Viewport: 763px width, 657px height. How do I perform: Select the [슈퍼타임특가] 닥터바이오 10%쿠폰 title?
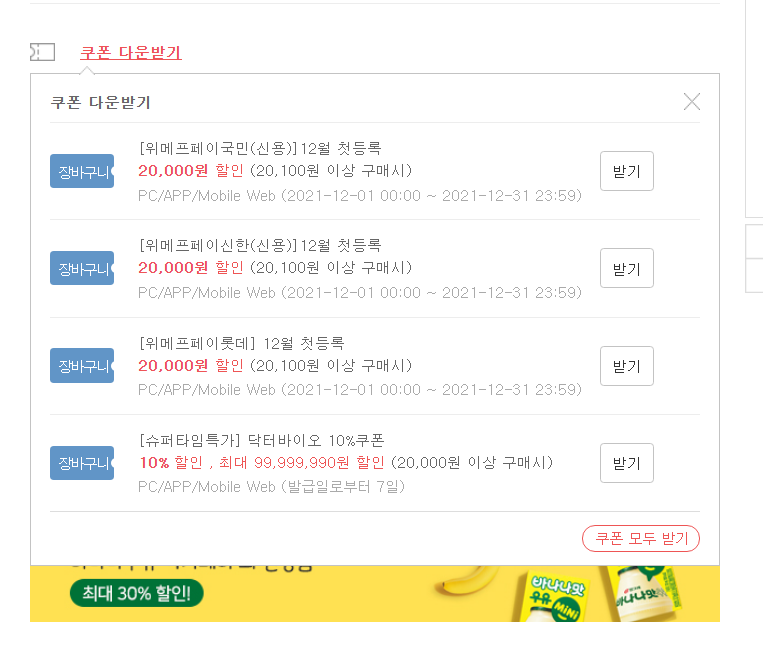[x=262, y=440]
